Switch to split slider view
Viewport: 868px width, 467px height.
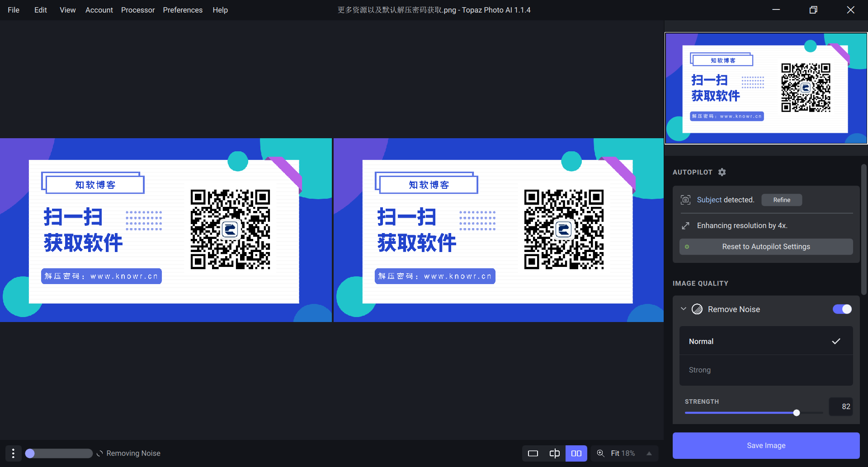[555, 453]
